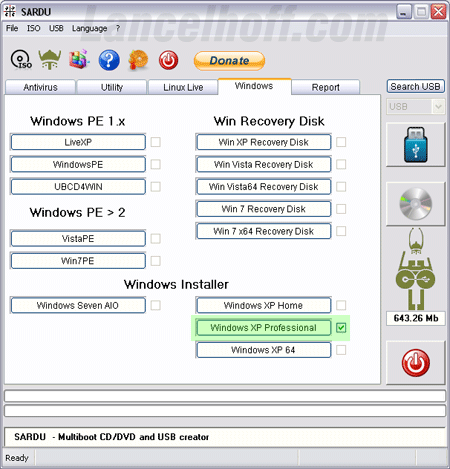Open the ? help menu

pyautogui.click(x=118, y=28)
